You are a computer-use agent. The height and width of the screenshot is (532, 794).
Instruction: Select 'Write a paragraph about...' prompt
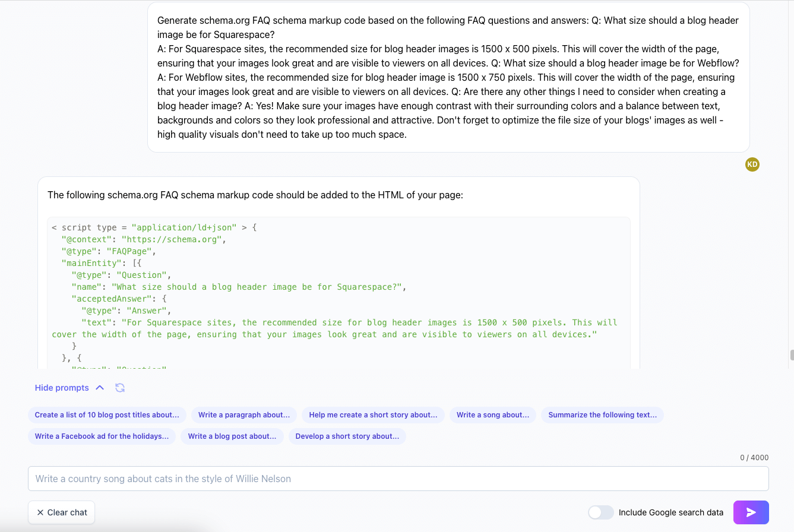244,415
